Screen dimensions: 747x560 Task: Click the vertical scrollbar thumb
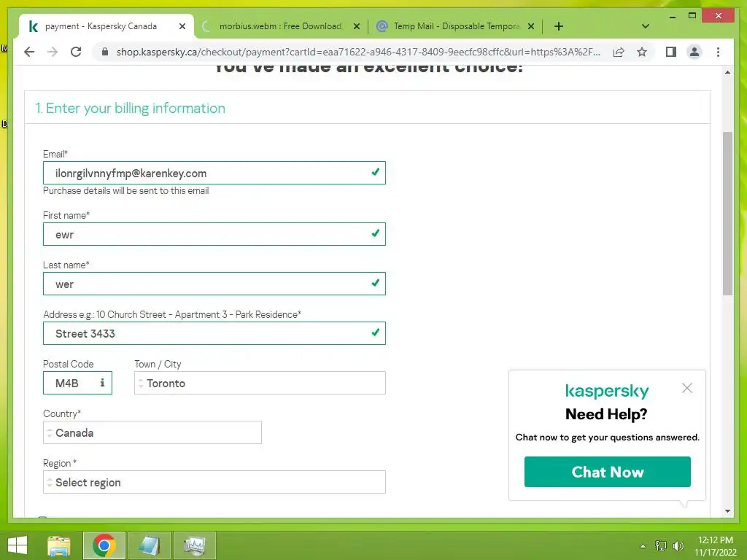pos(727,214)
